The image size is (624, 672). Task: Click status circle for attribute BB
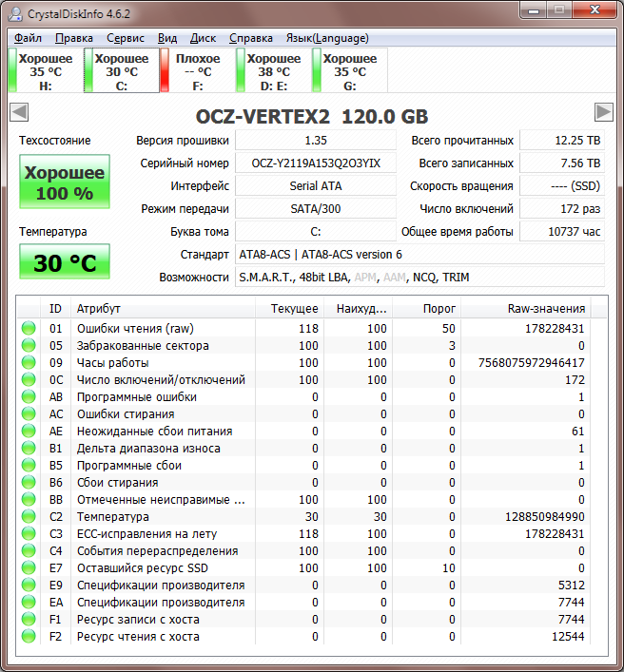[29, 500]
